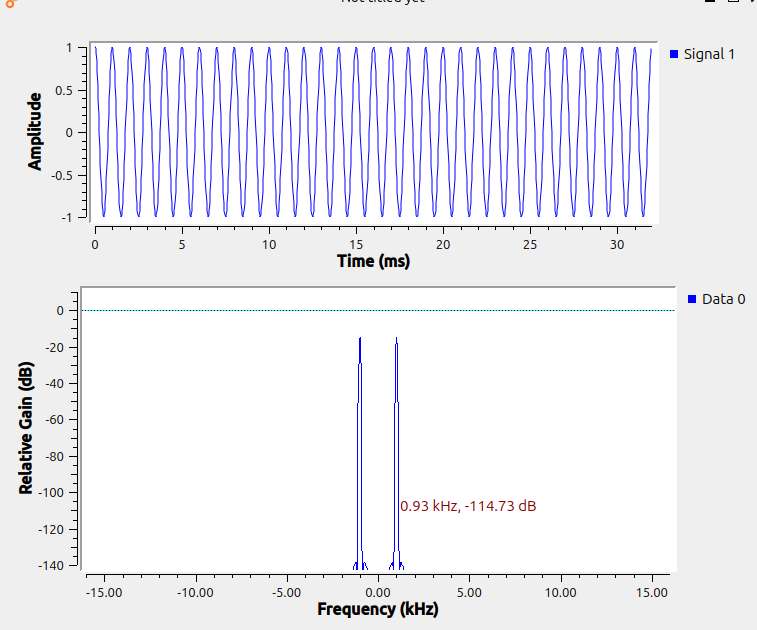757x630 pixels.
Task: Click the '5.00' frequency axis tick
Action: click(x=469, y=592)
